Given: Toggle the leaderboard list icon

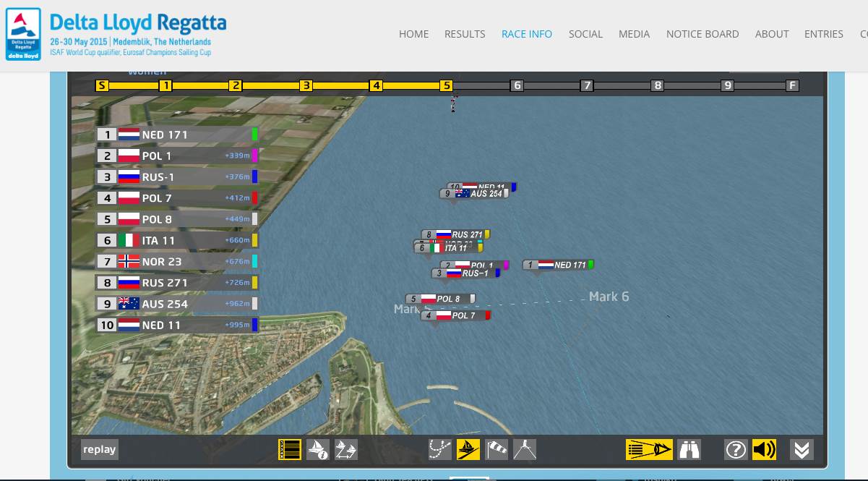Looking at the screenshot, I should 290,449.
